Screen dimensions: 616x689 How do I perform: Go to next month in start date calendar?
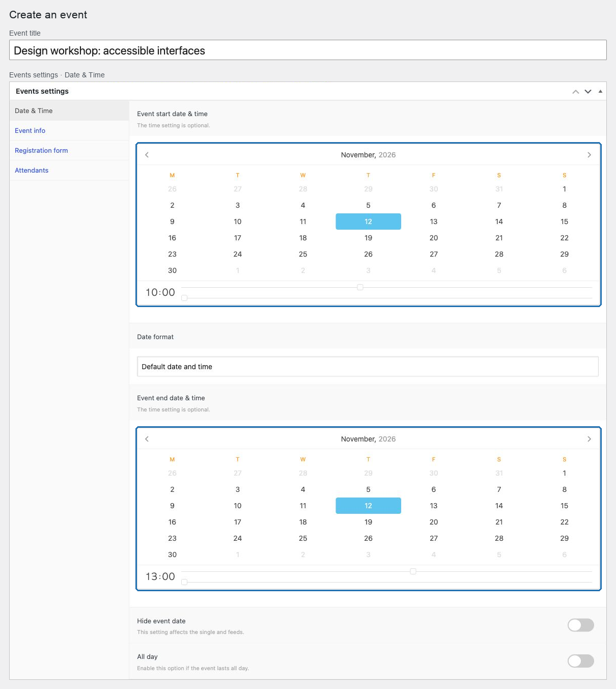pyautogui.click(x=590, y=155)
